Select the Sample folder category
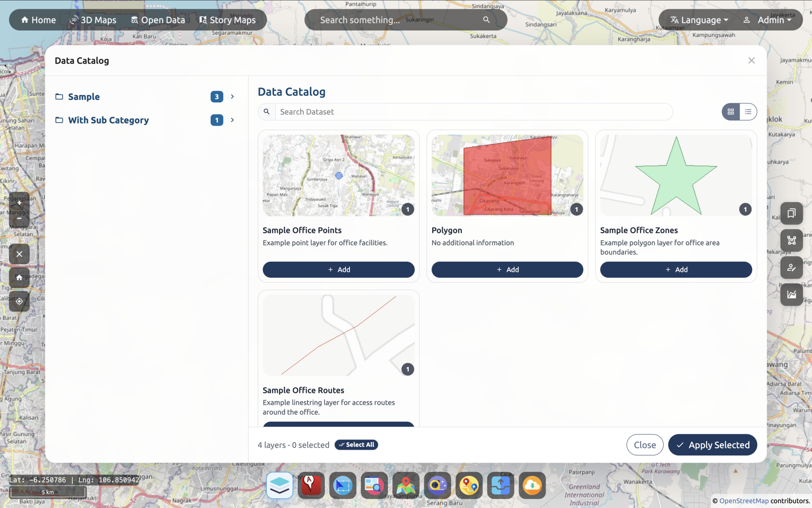The image size is (812, 508). coord(84,97)
